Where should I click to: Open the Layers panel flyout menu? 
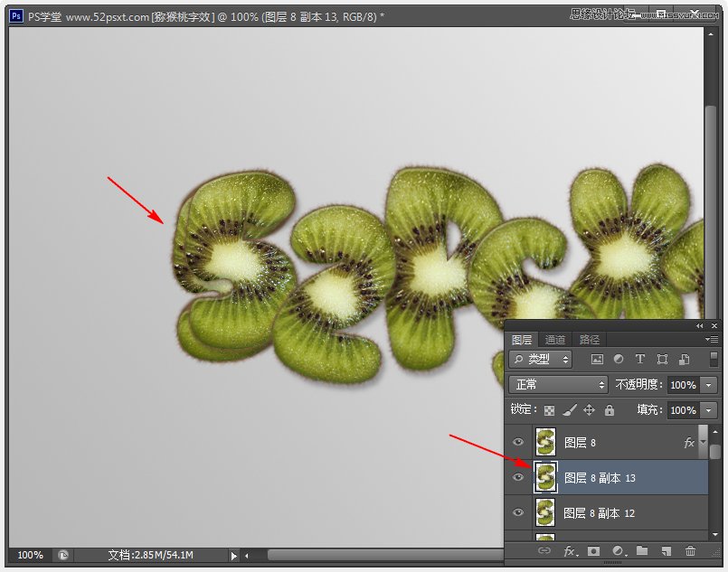click(710, 339)
